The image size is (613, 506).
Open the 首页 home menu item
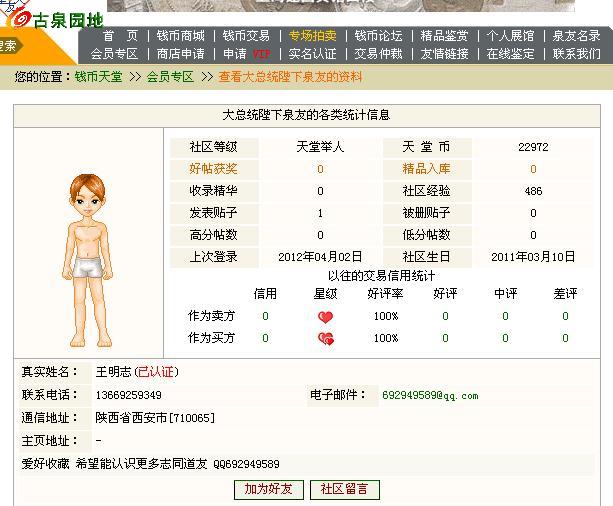pos(120,36)
